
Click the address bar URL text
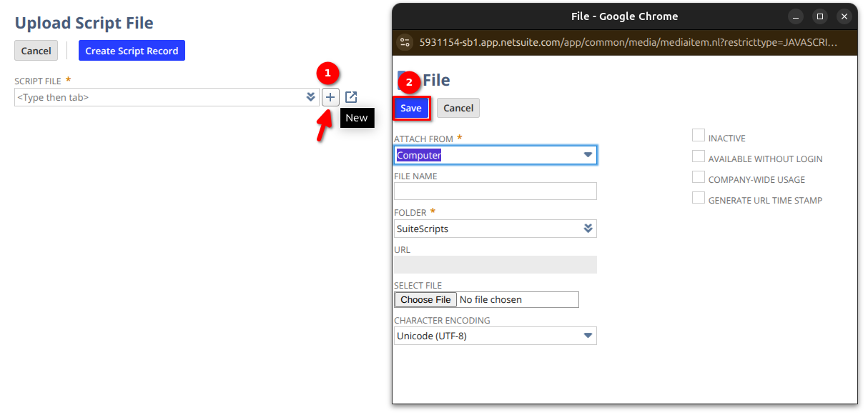tap(628, 42)
